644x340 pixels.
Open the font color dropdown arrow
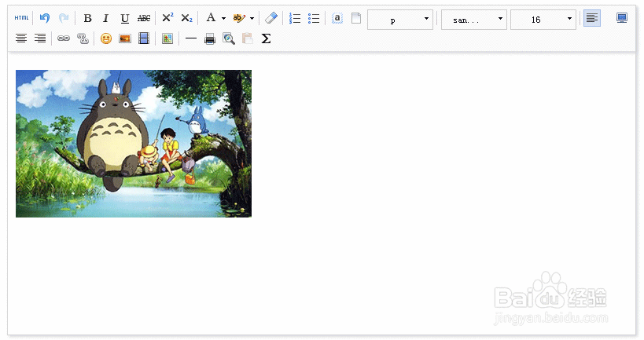pos(223,19)
